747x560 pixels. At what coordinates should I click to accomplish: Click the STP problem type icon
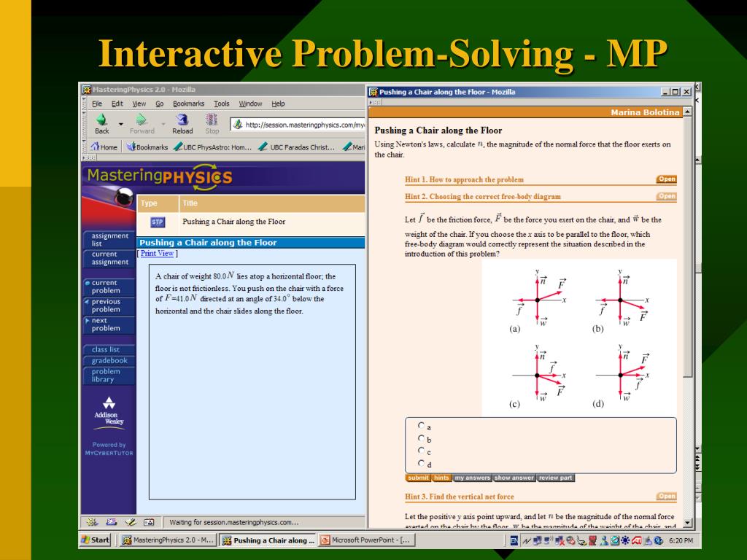(158, 222)
